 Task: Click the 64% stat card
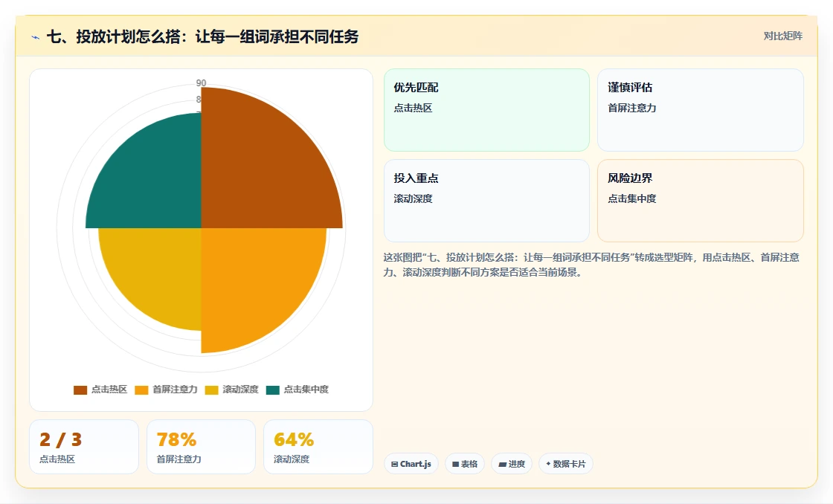point(318,447)
